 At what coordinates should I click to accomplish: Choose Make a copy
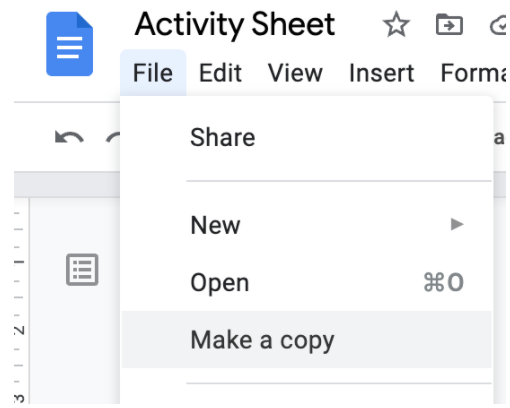(x=307, y=340)
